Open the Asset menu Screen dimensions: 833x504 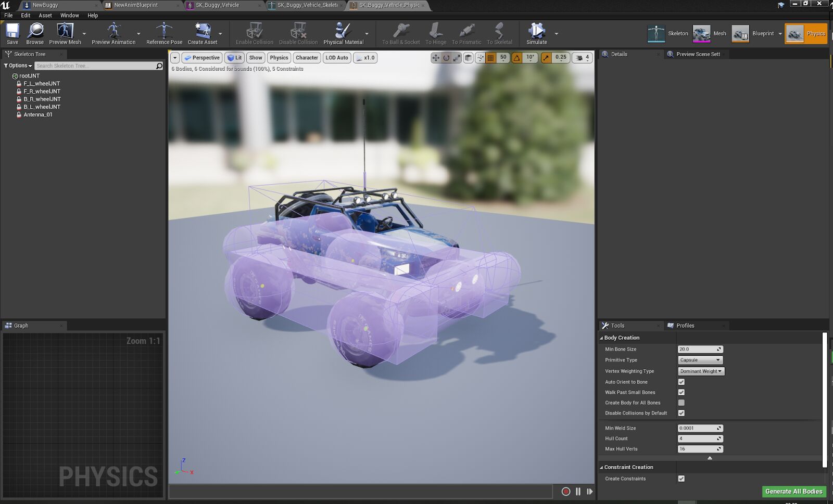[45, 15]
